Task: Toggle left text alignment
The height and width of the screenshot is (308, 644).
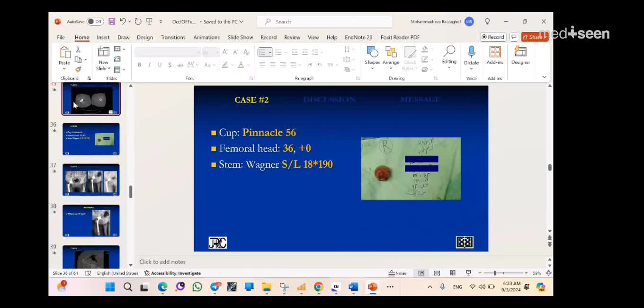Action: [262, 65]
